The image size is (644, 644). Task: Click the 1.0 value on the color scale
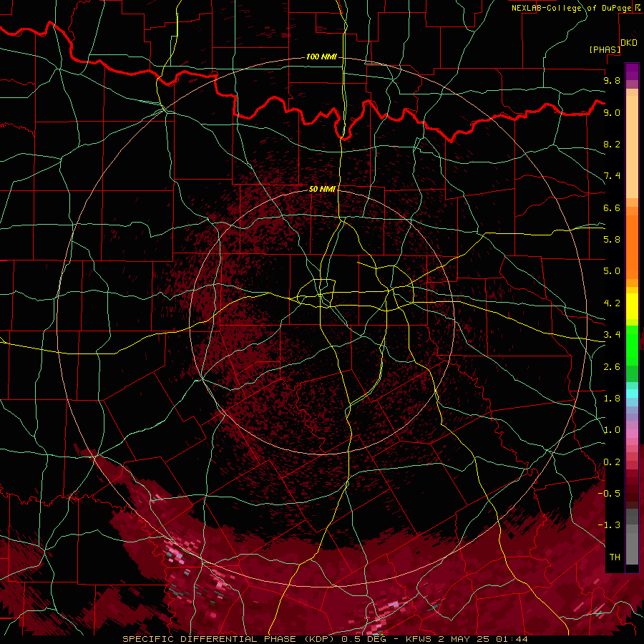pos(612,430)
